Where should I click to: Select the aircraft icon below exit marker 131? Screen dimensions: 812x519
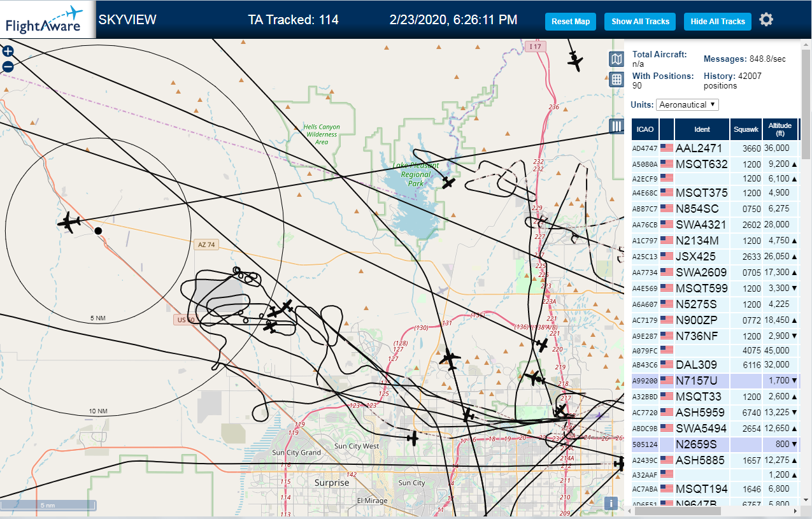tap(450, 360)
